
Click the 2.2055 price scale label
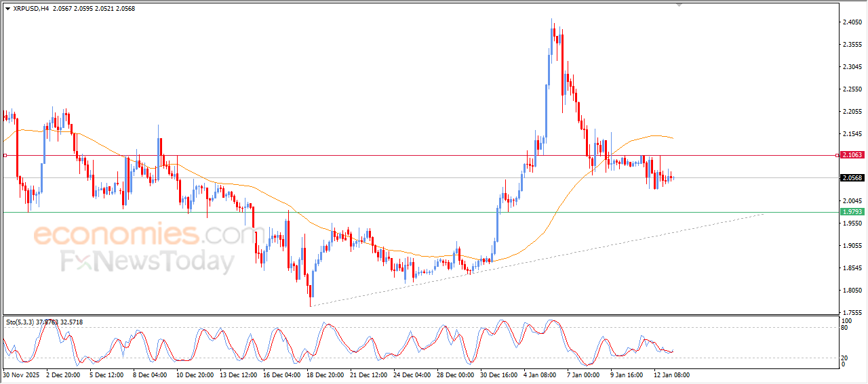coord(852,112)
